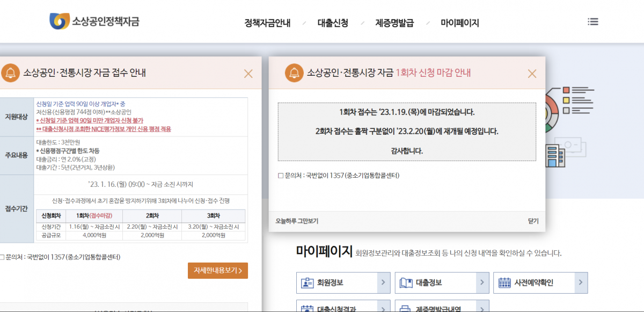
Task: Select the 대출신청 menu item
Action: click(x=333, y=23)
